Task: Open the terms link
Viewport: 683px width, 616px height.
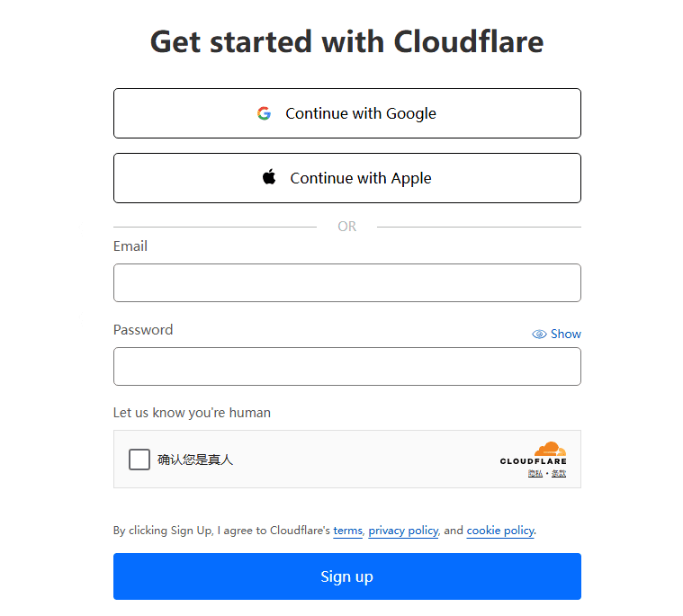Action: coord(347,531)
